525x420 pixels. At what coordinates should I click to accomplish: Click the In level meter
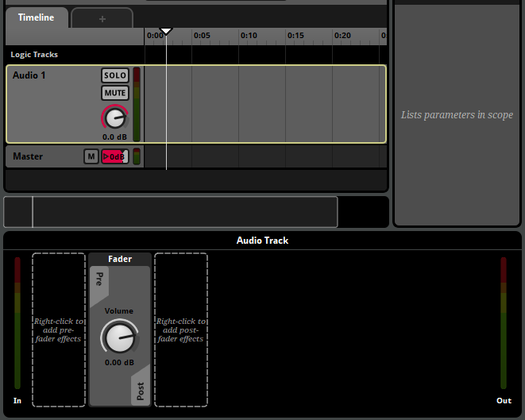pyautogui.click(x=17, y=323)
